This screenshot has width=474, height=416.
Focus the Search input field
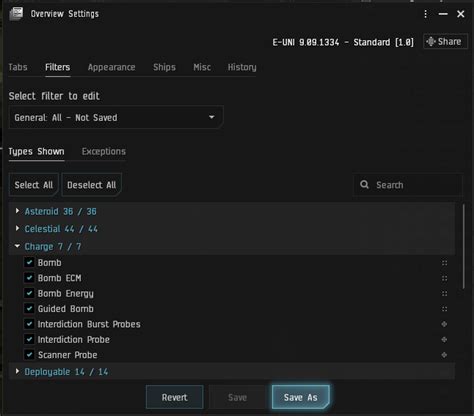(408, 185)
